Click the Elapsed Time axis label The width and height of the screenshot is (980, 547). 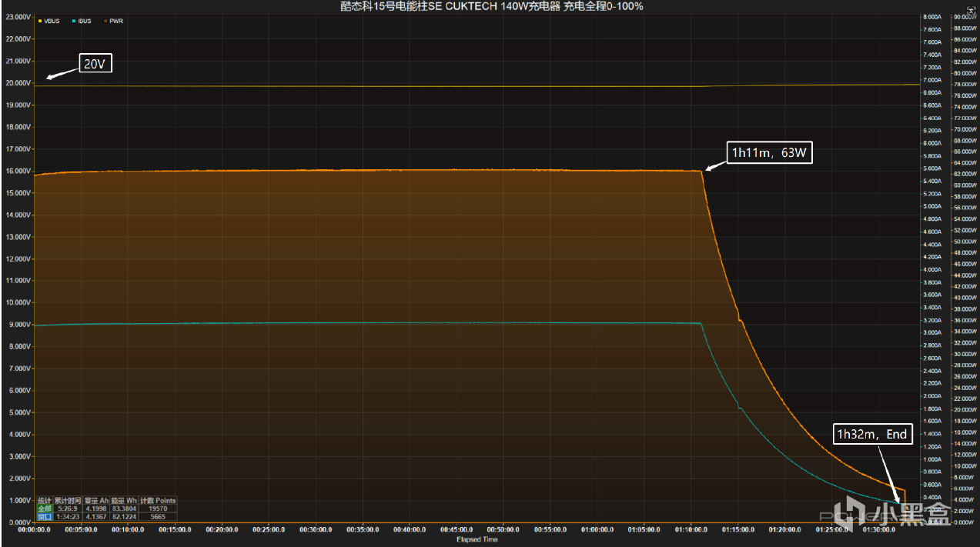click(x=477, y=539)
